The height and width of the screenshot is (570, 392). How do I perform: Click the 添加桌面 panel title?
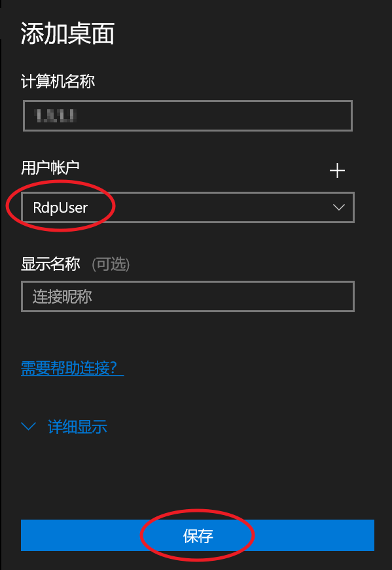click(x=67, y=33)
